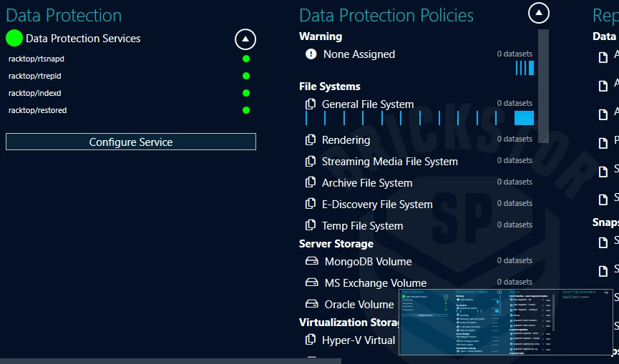Expand the Hyper-V Virtual policy entry

358,340
